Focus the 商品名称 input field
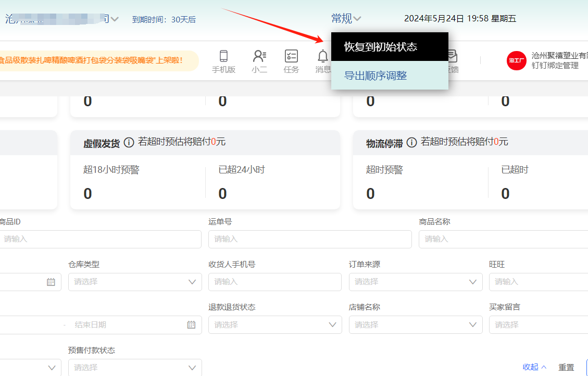This screenshot has height=376, width=588. [503, 239]
